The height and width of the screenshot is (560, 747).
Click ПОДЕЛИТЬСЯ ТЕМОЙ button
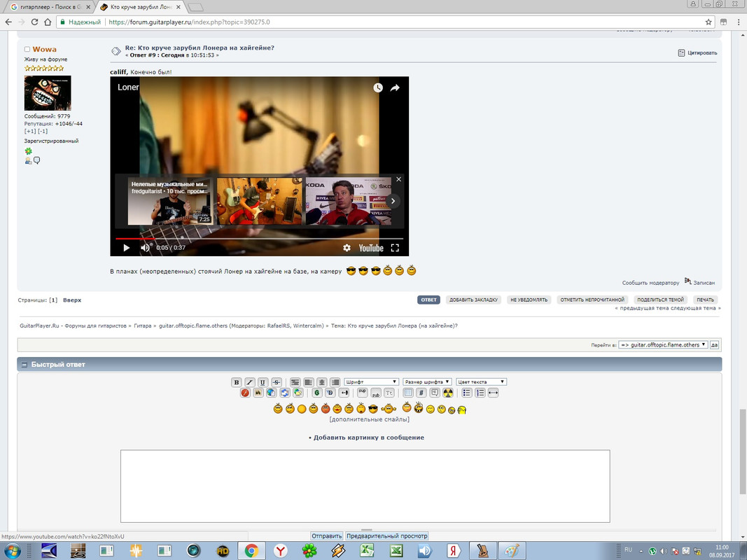(660, 300)
